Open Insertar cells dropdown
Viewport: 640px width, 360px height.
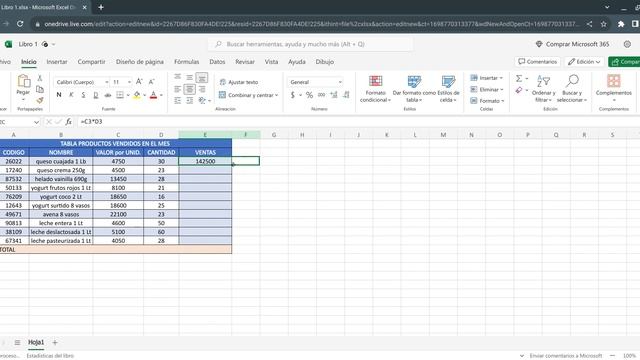coord(487,78)
